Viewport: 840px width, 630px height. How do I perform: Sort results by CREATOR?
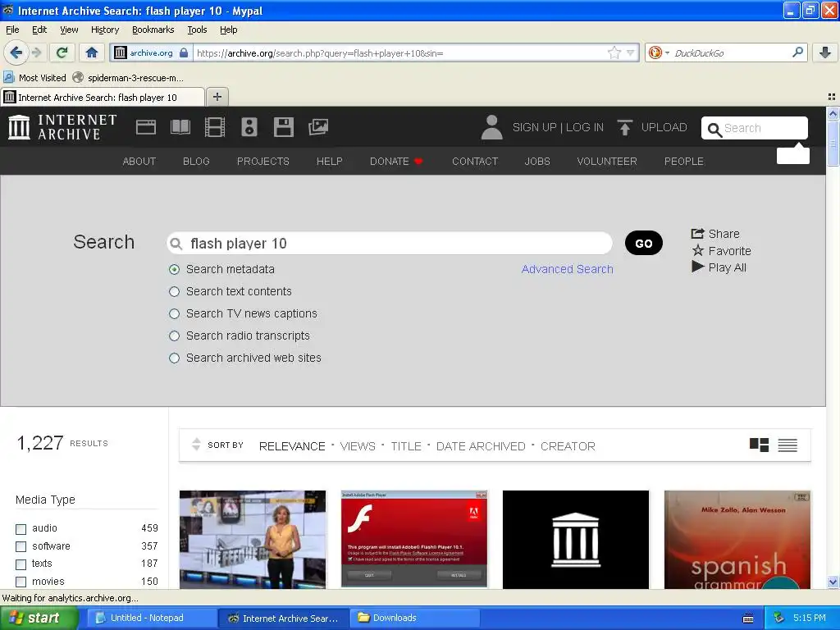[x=568, y=446]
